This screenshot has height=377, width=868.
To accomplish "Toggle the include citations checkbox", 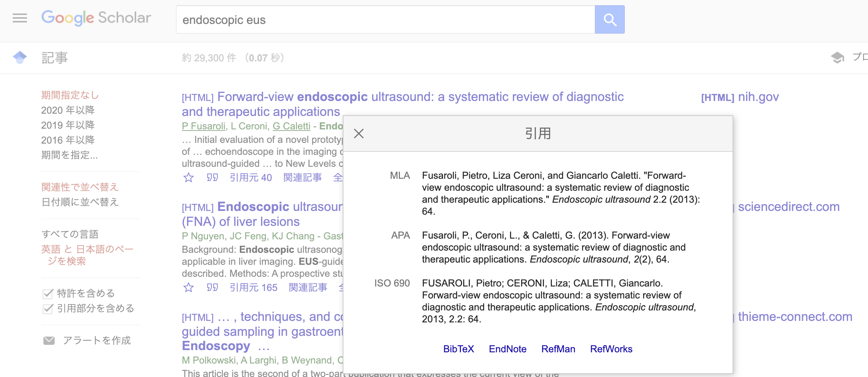I will (x=48, y=309).
